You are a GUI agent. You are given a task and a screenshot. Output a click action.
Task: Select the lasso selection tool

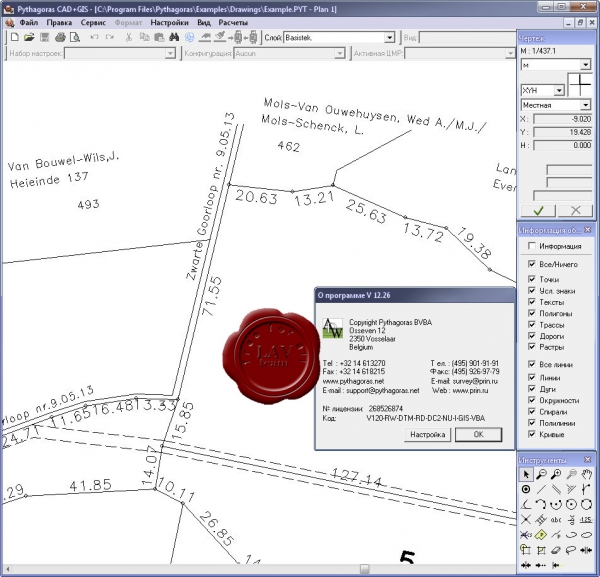click(x=571, y=550)
